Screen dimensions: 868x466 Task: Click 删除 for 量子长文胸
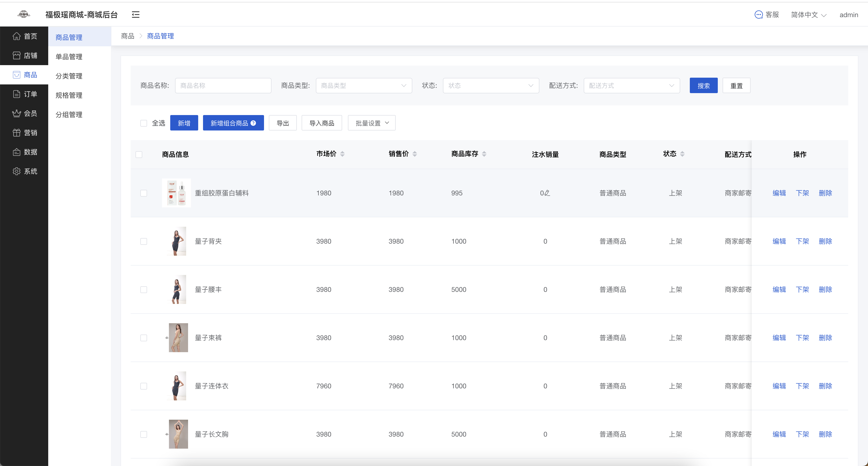[x=825, y=434]
